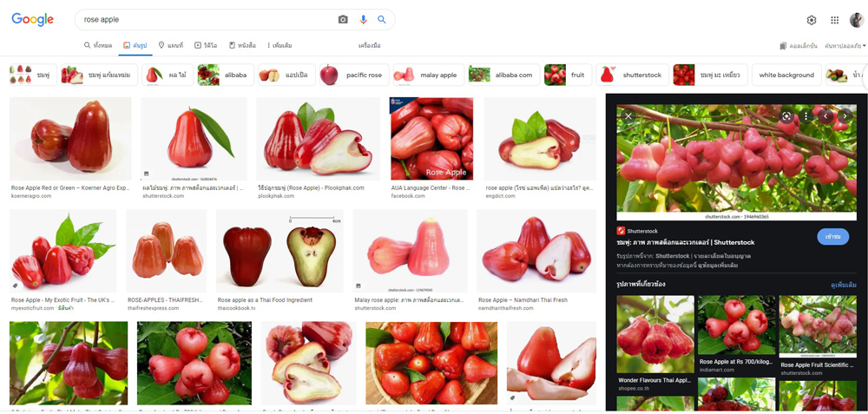Open Google settings gear icon

(812, 21)
